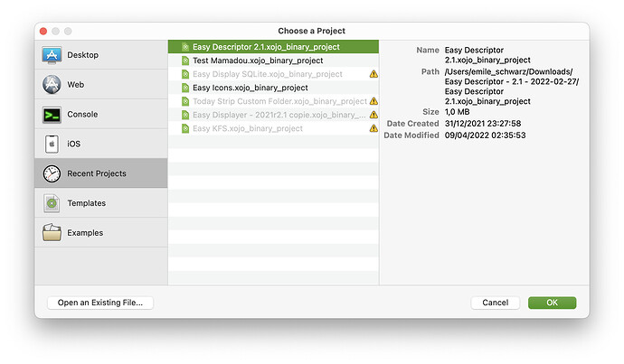Image resolution: width=624 pixels, height=364 pixels.
Task: Open the Examples folder icon
Action: [x=52, y=232]
